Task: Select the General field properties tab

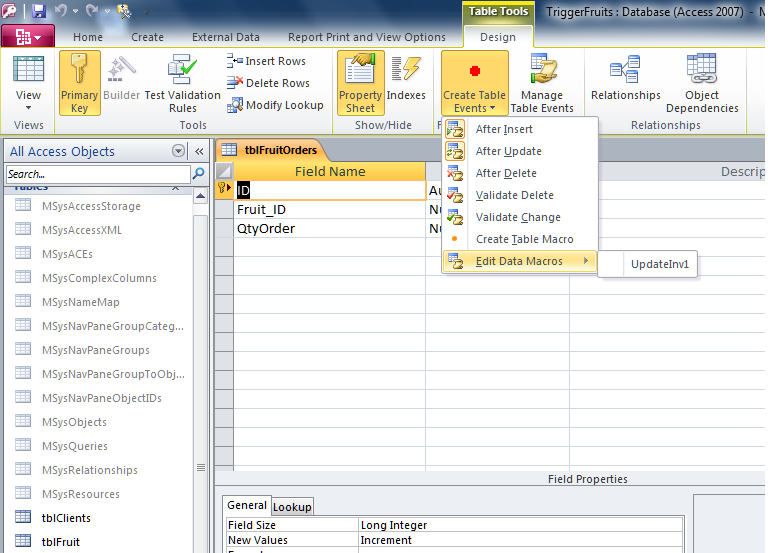Action: click(x=247, y=505)
